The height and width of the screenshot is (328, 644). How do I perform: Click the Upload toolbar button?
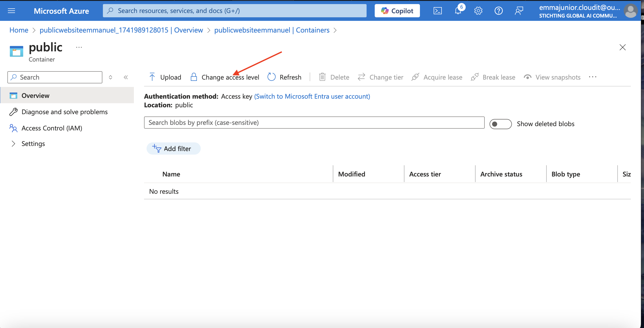[x=165, y=77]
